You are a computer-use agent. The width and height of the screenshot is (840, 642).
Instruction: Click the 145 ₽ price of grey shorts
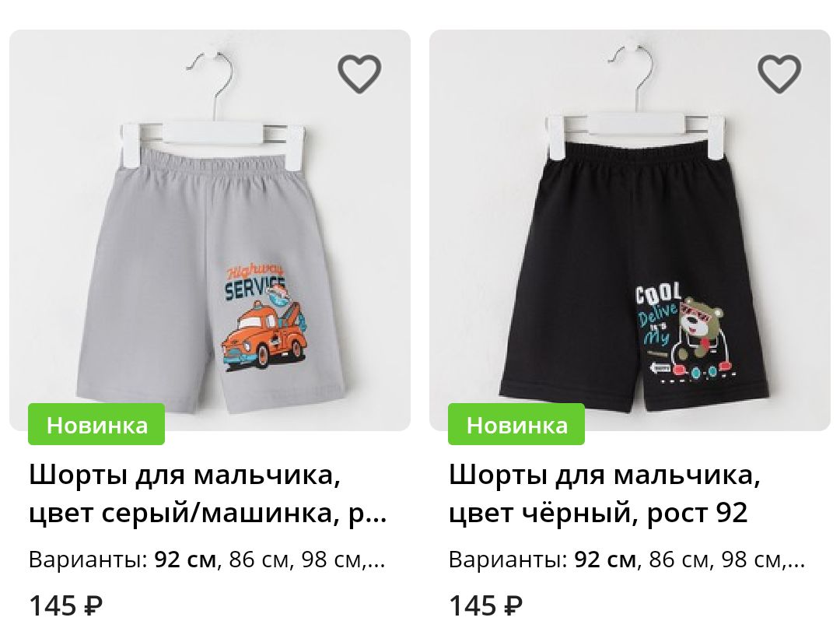click(65, 607)
